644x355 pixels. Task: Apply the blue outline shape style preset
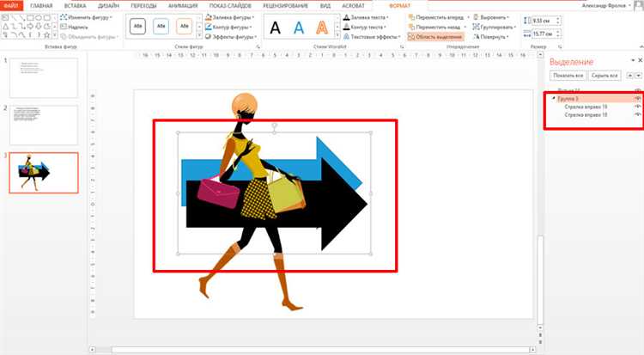pos(161,26)
